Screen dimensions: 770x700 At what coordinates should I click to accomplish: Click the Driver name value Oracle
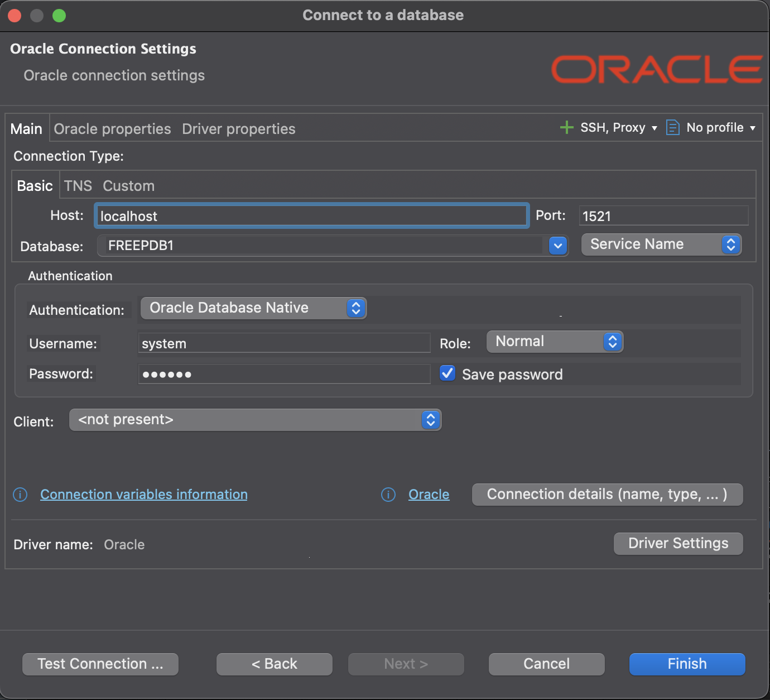tap(124, 545)
